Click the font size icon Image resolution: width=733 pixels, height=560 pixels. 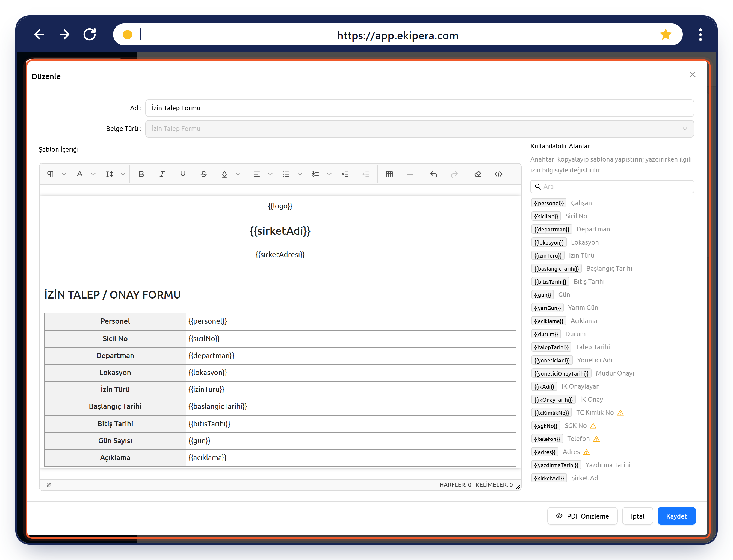(110, 174)
